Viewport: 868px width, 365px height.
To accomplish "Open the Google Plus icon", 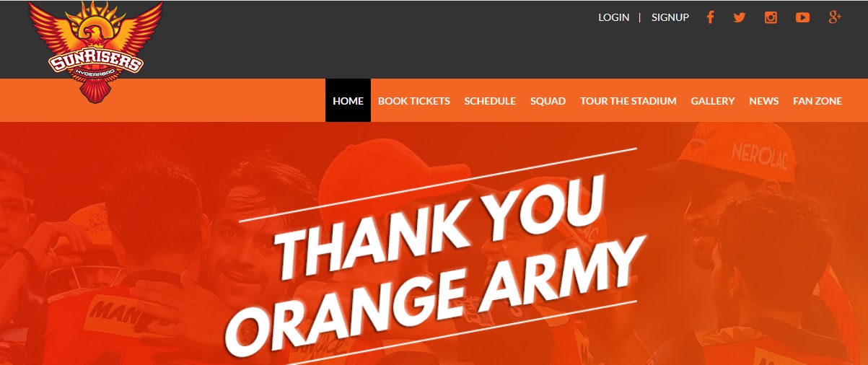I will [x=835, y=17].
